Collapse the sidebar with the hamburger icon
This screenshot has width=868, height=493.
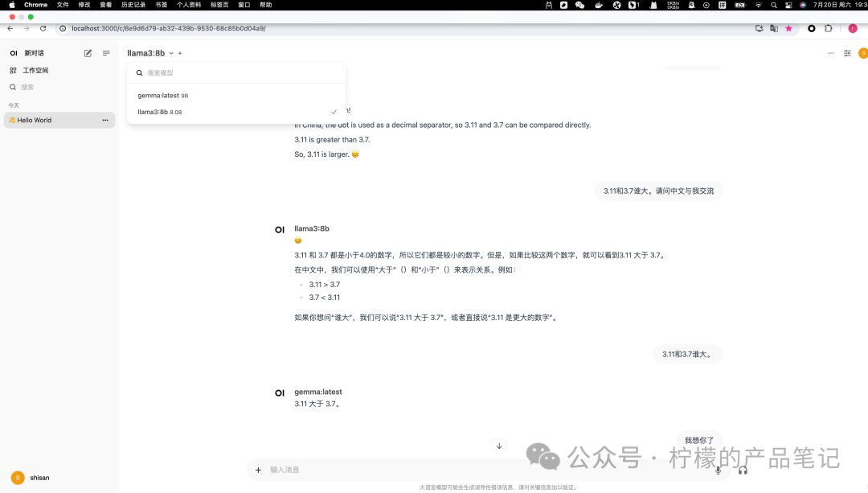106,53
